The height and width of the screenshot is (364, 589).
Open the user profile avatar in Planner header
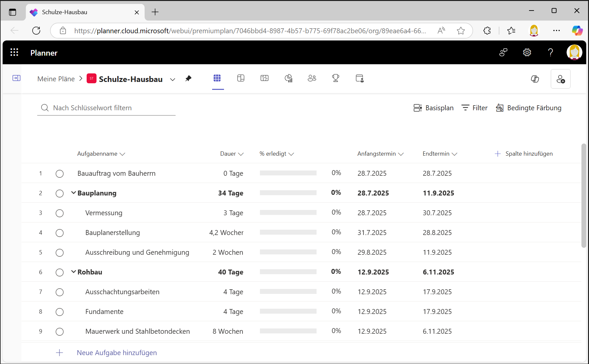tap(574, 52)
